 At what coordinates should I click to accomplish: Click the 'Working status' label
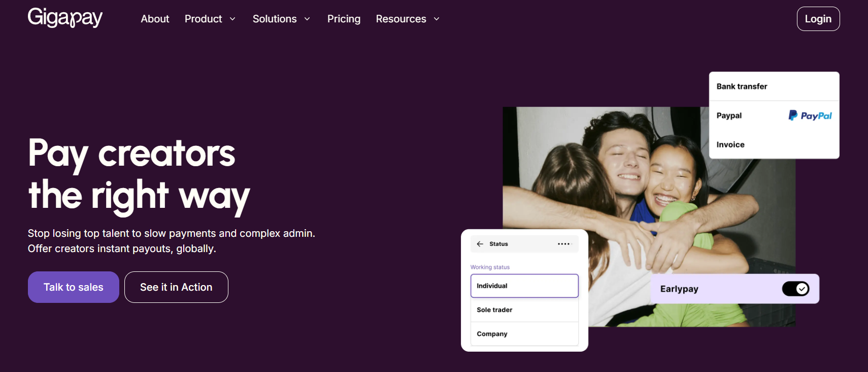[x=490, y=267]
